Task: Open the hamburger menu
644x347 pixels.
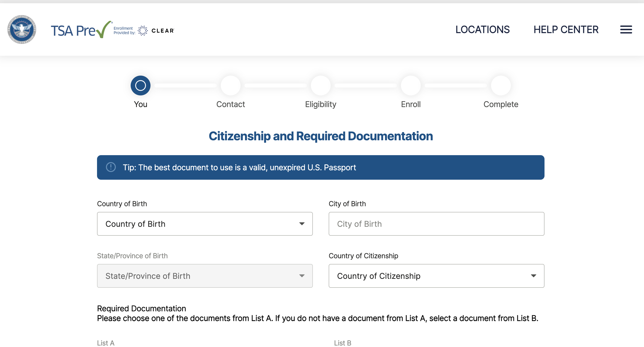Action: (626, 29)
